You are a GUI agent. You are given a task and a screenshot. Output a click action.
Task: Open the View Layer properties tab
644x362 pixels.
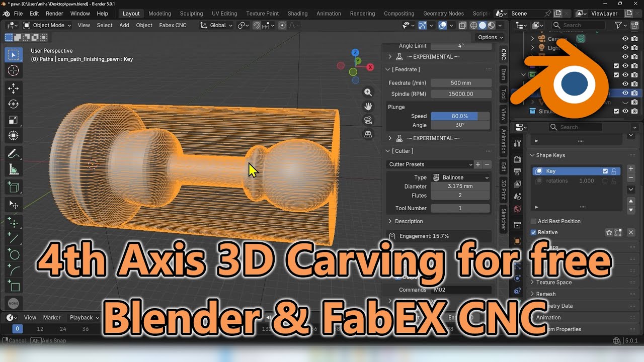517,184
